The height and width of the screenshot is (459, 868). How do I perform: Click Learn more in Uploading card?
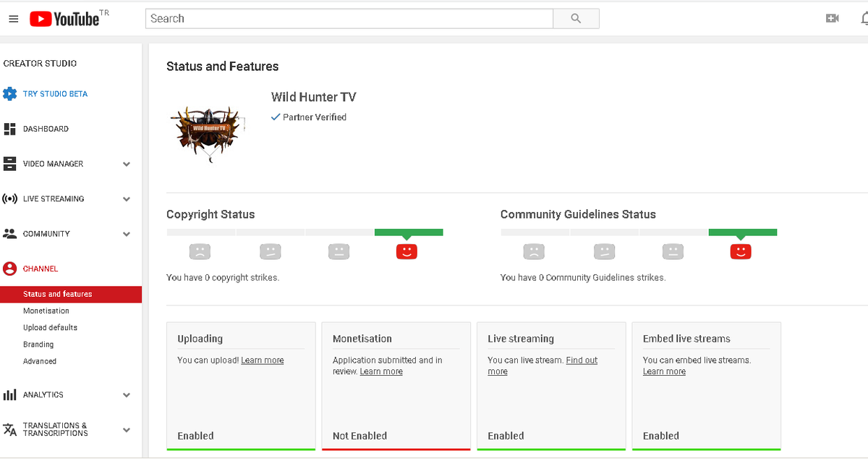(263, 361)
